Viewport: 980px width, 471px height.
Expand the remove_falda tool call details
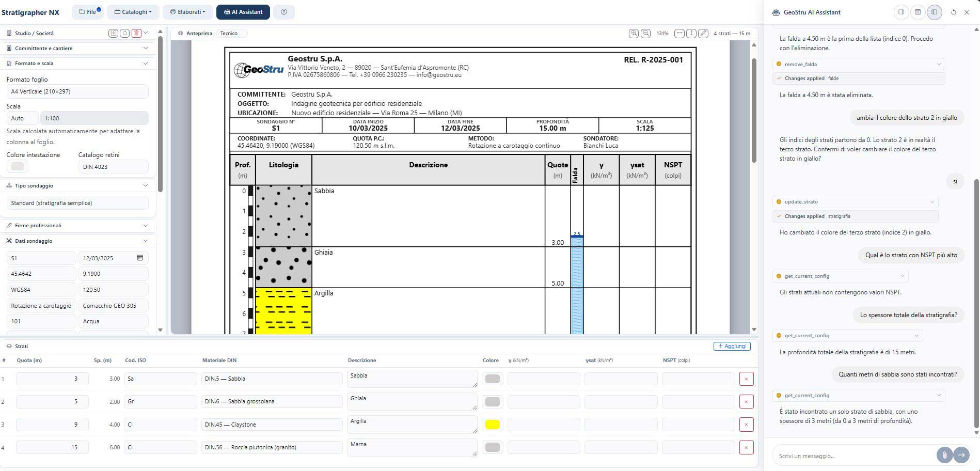pyautogui.click(x=939, y=64)
